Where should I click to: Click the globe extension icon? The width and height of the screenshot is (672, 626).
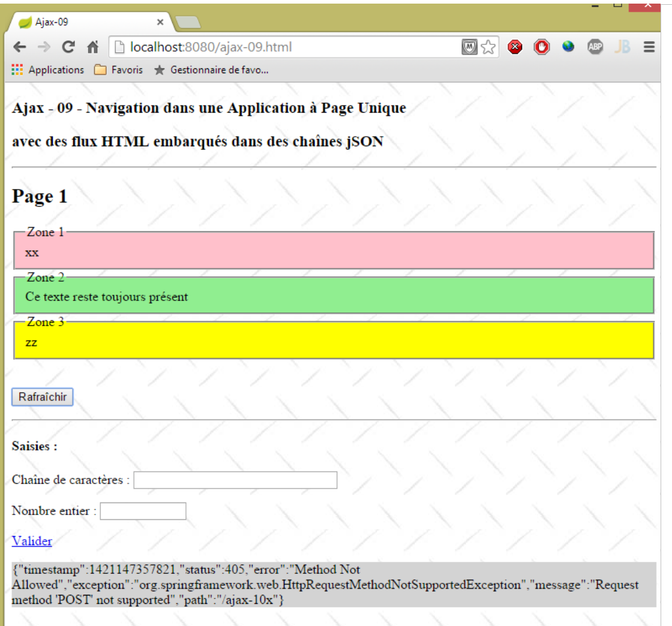[568, 47]
